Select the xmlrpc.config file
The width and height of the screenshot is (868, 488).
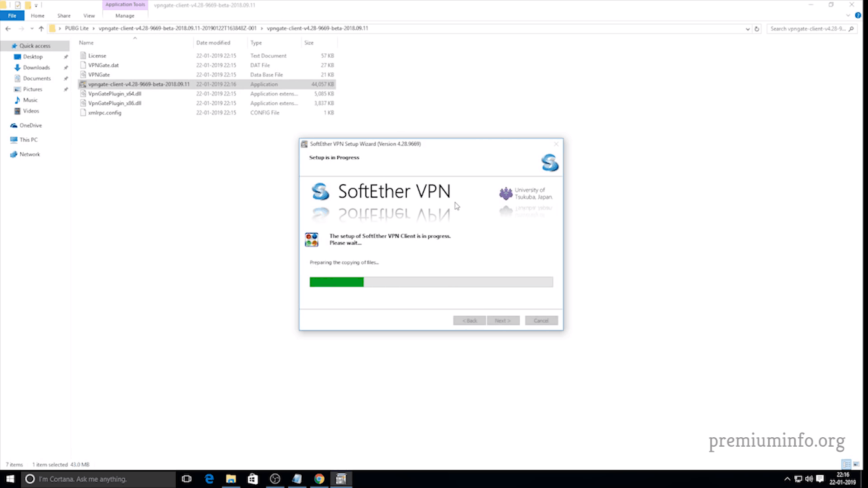coord(207,112)
